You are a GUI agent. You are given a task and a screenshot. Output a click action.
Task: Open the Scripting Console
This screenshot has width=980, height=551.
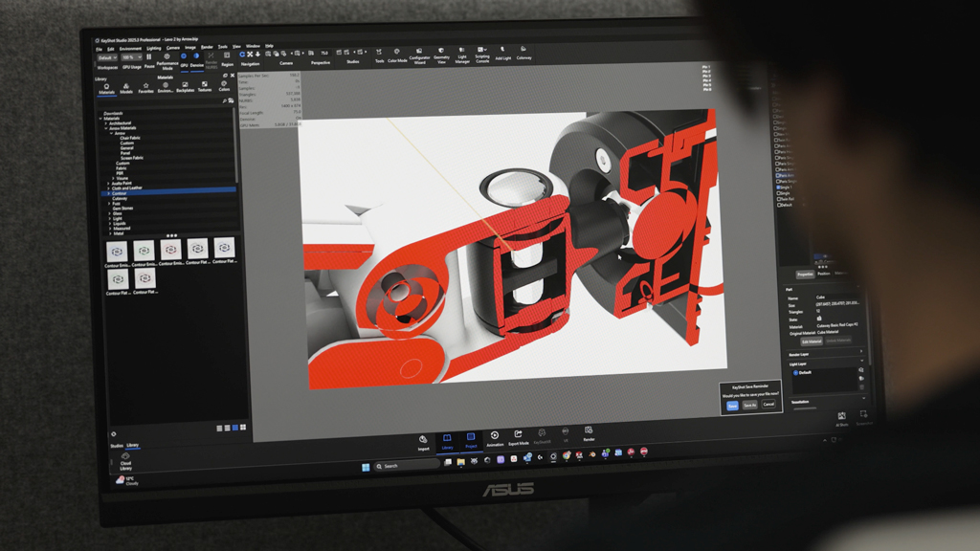[482, 55]
